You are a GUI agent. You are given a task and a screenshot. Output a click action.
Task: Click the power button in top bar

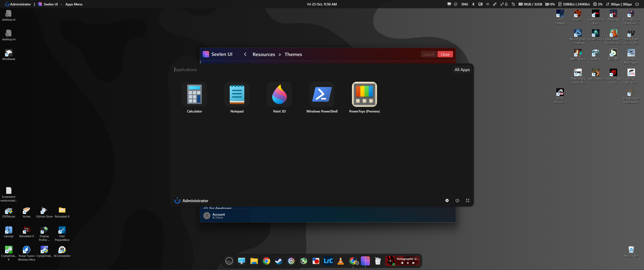pyautogui.click(x=637, y=4)
